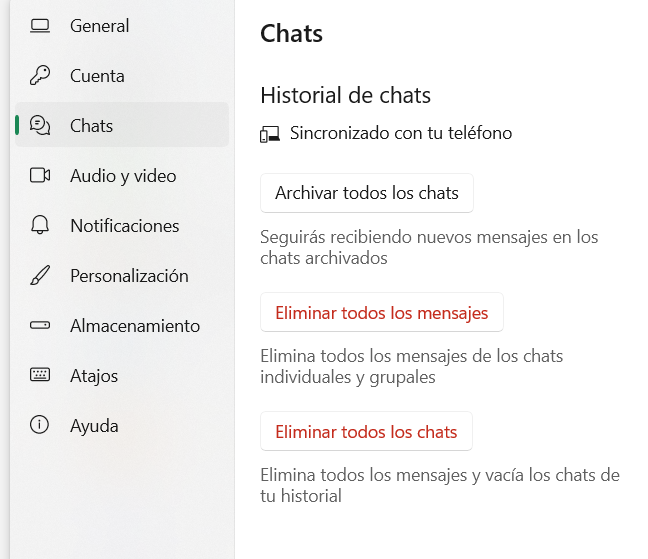The image size is (648, 559).
Task: Open the General settings section
Action: (x=100, y=26)
